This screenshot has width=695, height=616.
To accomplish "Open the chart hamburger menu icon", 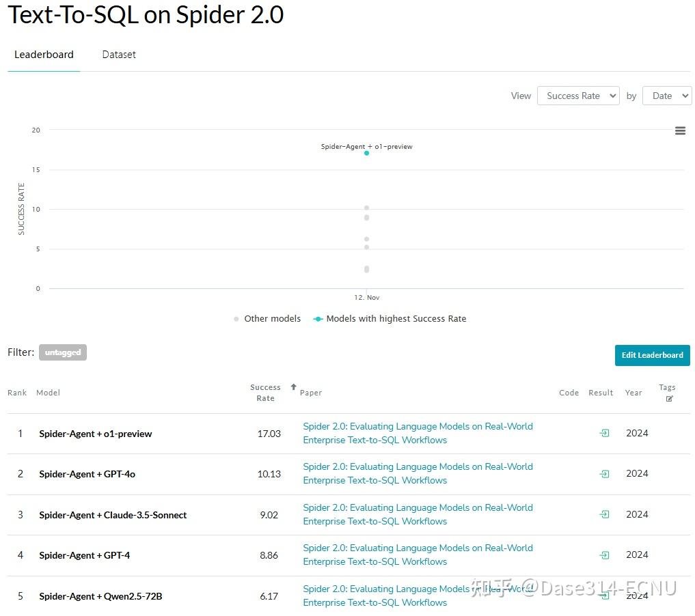I will [x=680, y=130].
